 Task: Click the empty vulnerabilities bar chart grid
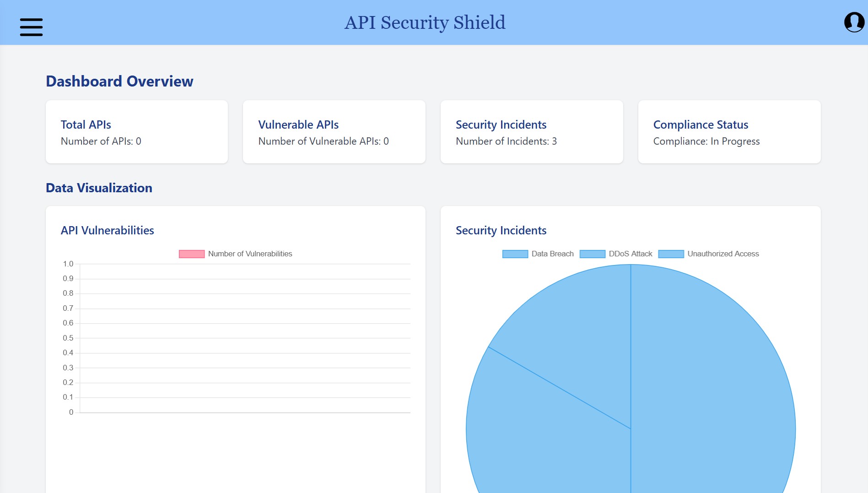coord(245,339)
